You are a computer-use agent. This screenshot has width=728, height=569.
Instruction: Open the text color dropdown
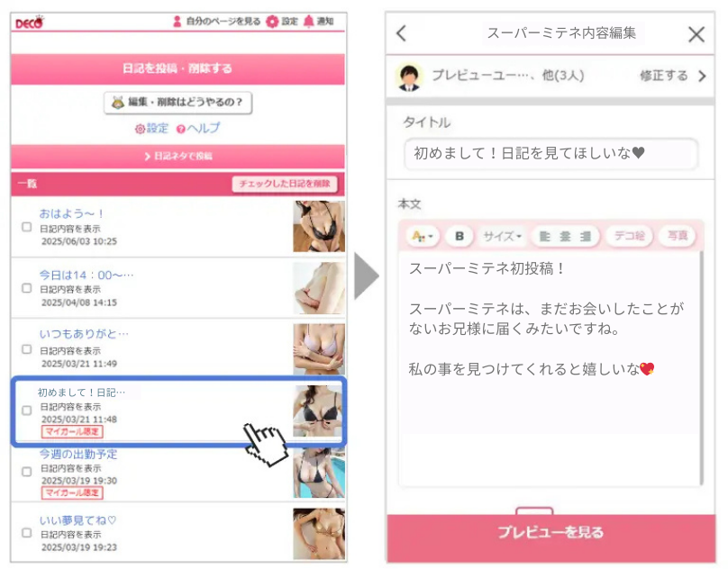(423, 236)
